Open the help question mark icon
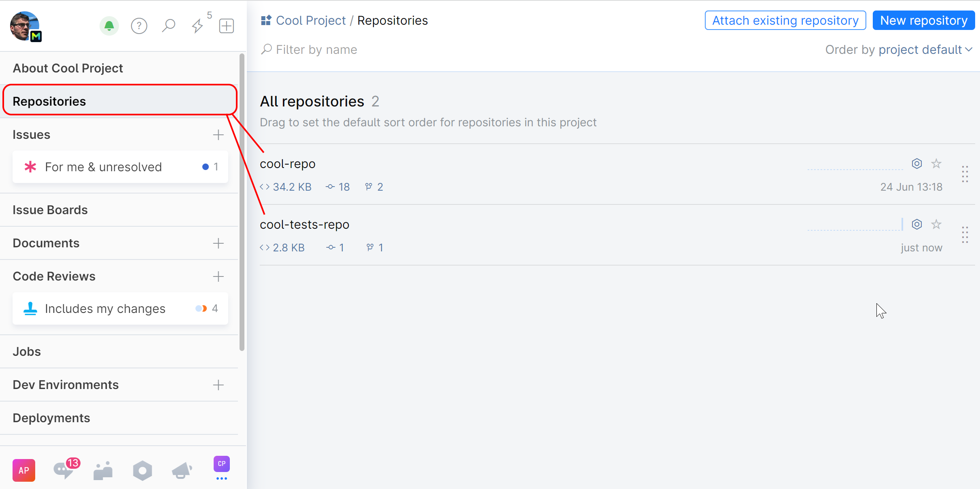 point(139,26)
